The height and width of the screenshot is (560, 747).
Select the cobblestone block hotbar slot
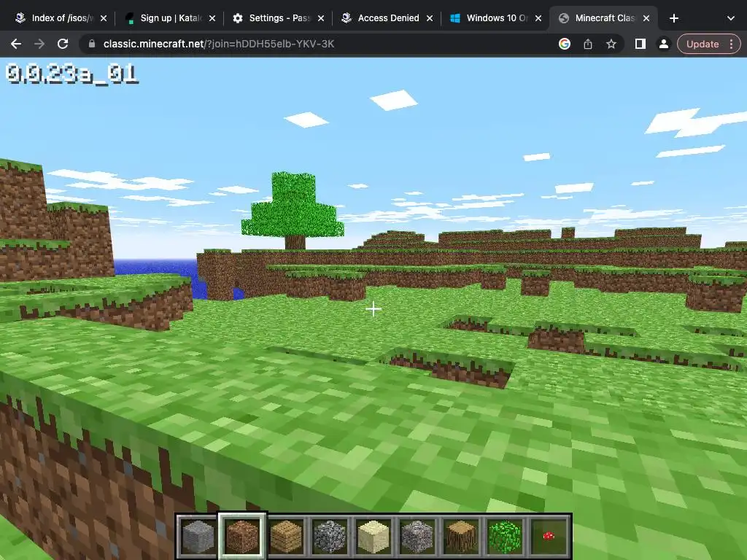point(330,537)
